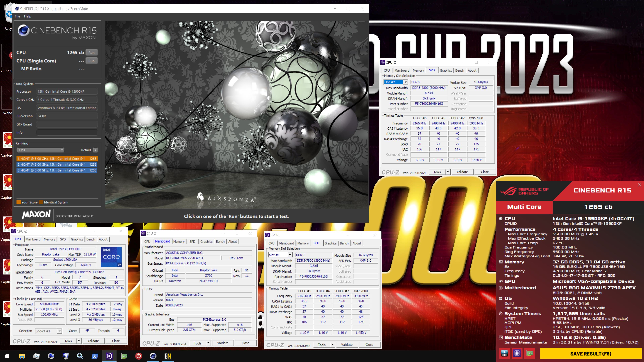
Task: Launch GPU-Z from the BenchMate panel icon
Action: [x=529, y=353]
